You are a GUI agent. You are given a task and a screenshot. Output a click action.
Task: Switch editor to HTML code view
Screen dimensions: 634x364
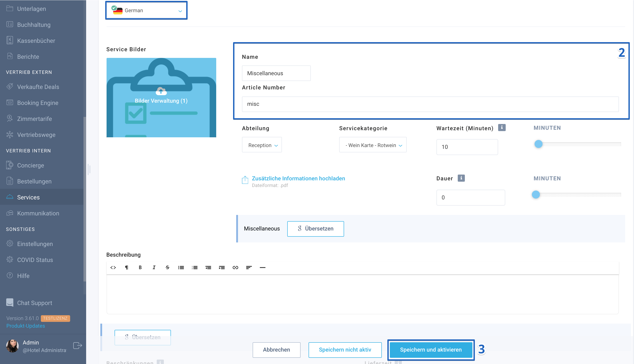point(113,268)
